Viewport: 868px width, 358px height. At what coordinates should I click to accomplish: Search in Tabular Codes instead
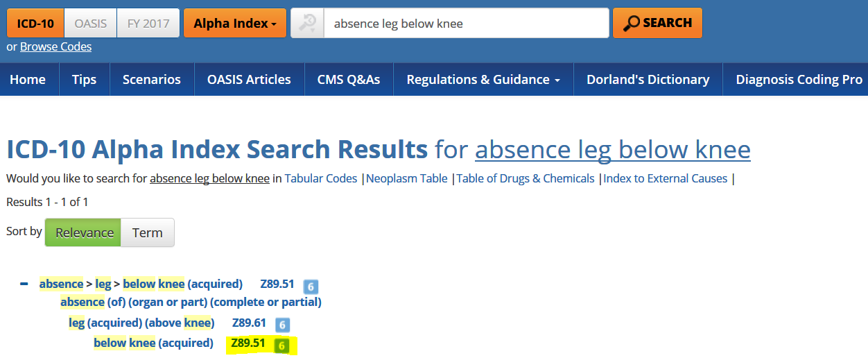[320, 178]
